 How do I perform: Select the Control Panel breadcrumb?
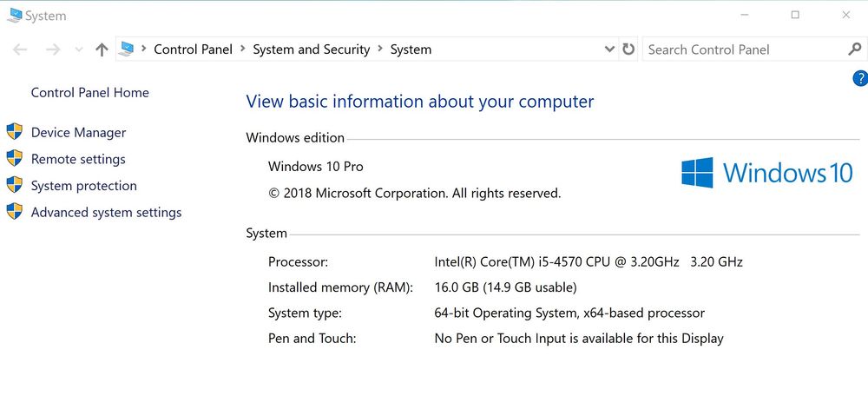193,49
